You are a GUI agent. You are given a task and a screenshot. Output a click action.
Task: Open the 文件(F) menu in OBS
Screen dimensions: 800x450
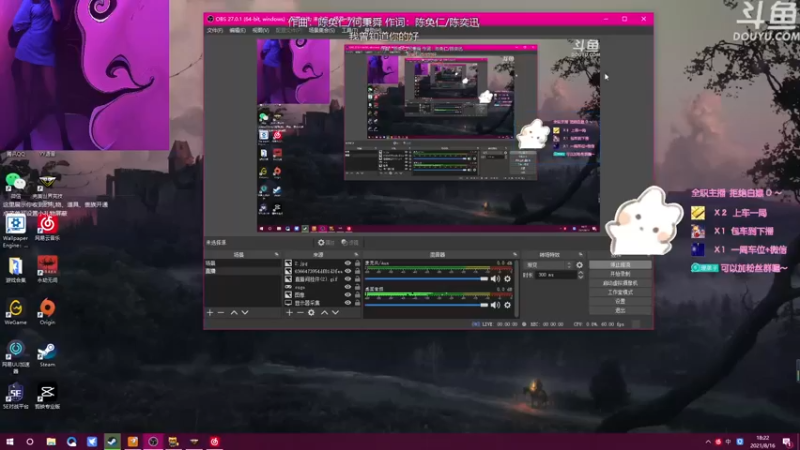click(x=215, y=31)
